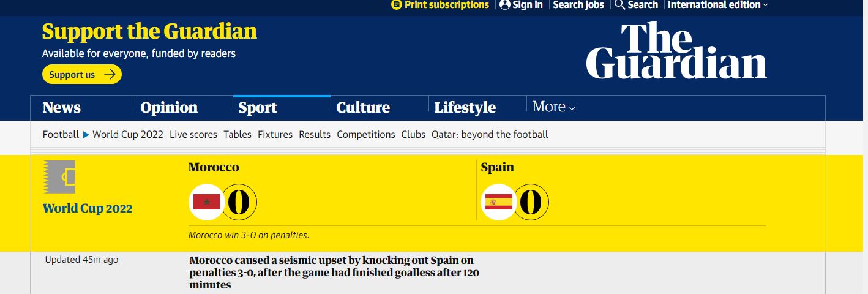Open the Sport section tab
The image size is (868, 294).
[258, 108]
